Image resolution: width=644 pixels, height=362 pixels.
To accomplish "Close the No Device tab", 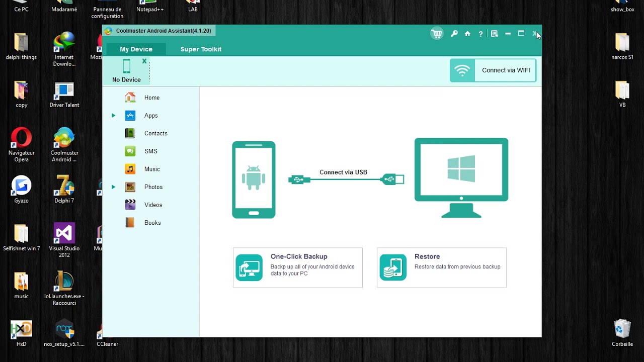I will point(144,61).
